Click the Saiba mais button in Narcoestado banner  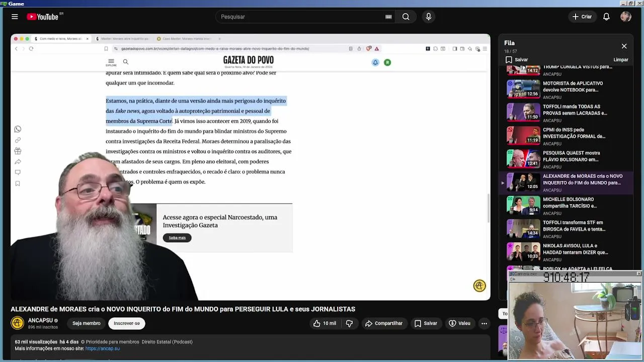click(177, 238)
